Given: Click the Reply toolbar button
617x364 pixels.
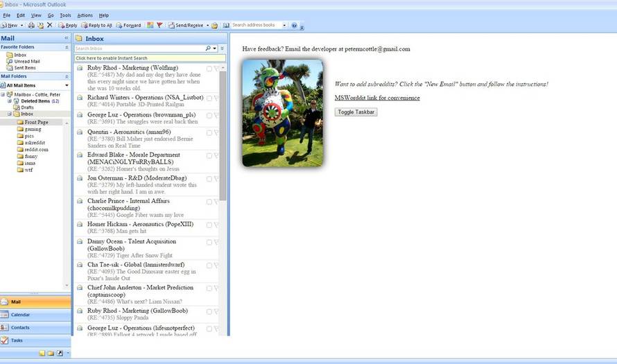Looking at the screenshot, I should pos(68,25).
